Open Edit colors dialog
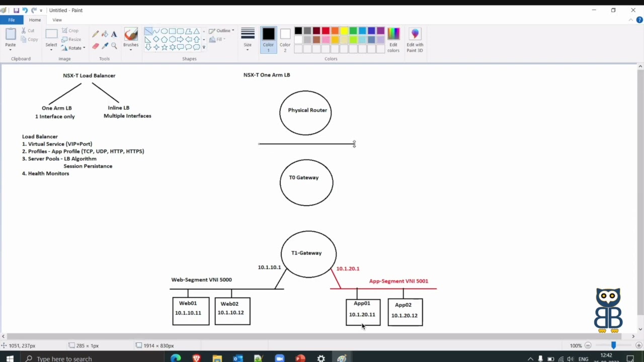644x362 pixels. tap(393, 40)
